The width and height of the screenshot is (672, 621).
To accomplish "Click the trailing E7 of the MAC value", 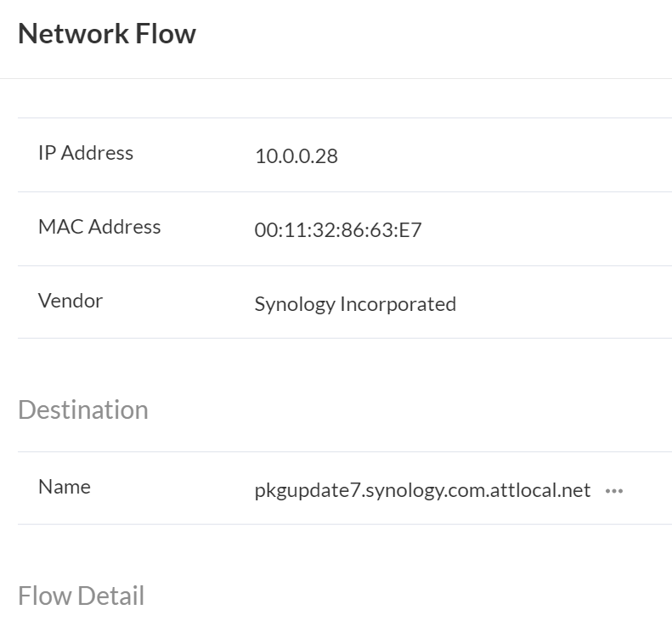I will [411, 230].
